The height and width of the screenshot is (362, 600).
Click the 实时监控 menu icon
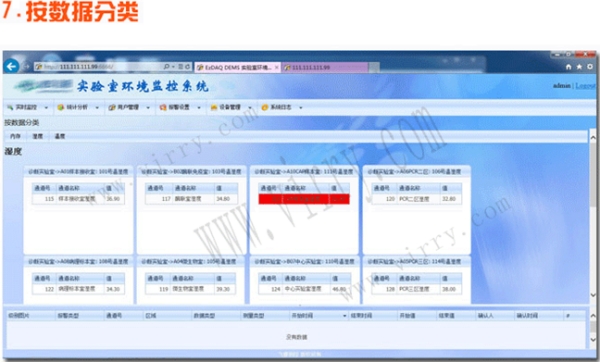[10, 108]
